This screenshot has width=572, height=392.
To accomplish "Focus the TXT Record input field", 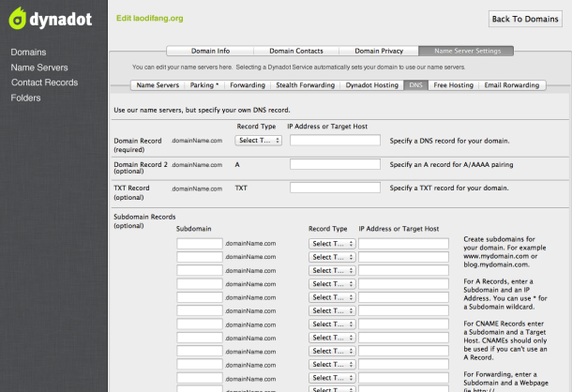I will (335, 188).
